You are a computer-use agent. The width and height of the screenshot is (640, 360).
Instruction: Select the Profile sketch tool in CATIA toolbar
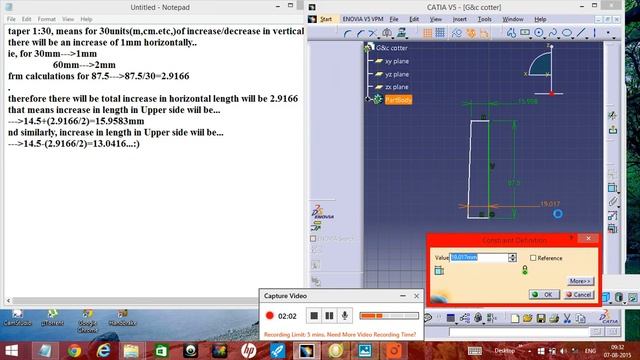[511, 33]
